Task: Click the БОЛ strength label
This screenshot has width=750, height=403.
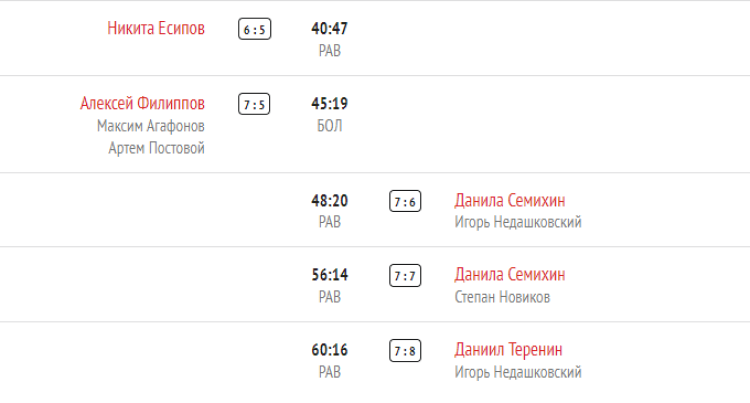Action: click(329, 126)
